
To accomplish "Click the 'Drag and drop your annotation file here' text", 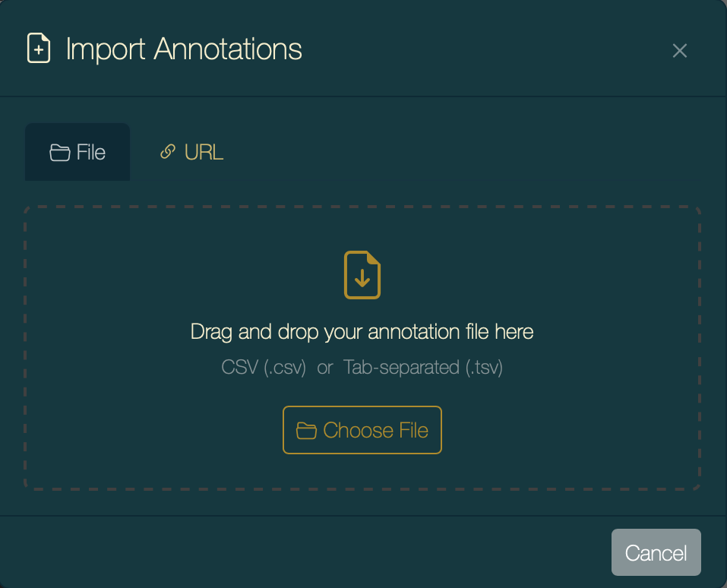I will click(362, 332).
